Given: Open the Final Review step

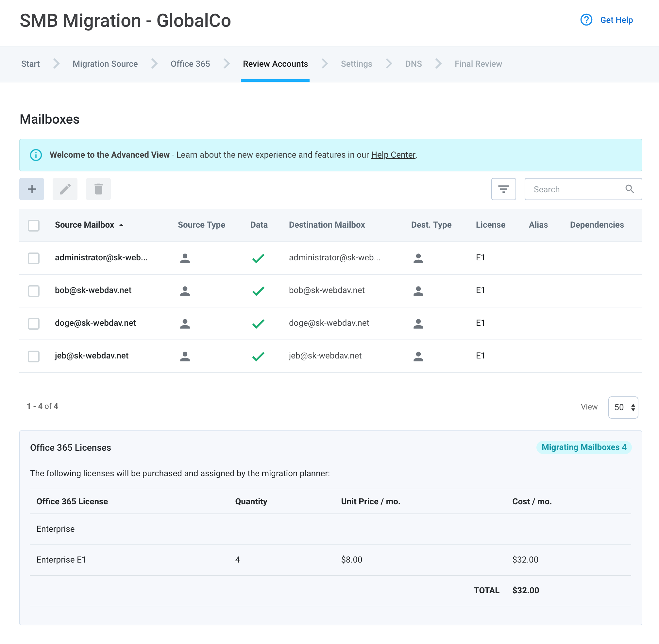Looking at the screenshot, I should (x=478, y=64).
